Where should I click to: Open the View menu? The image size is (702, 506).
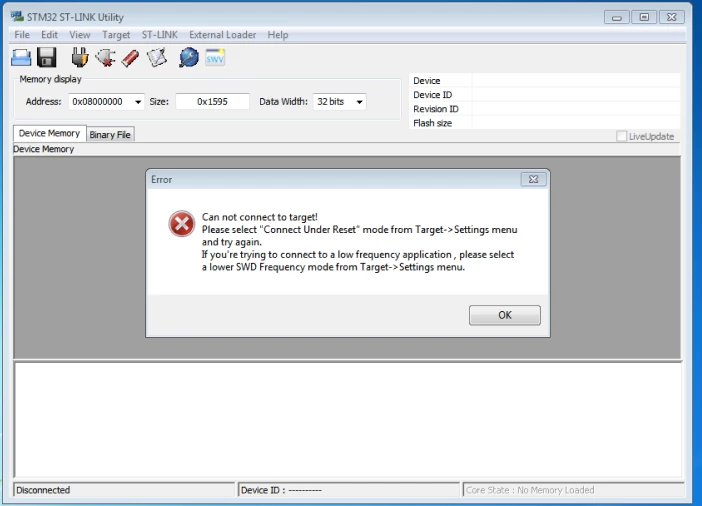click(x=80, y=34)
